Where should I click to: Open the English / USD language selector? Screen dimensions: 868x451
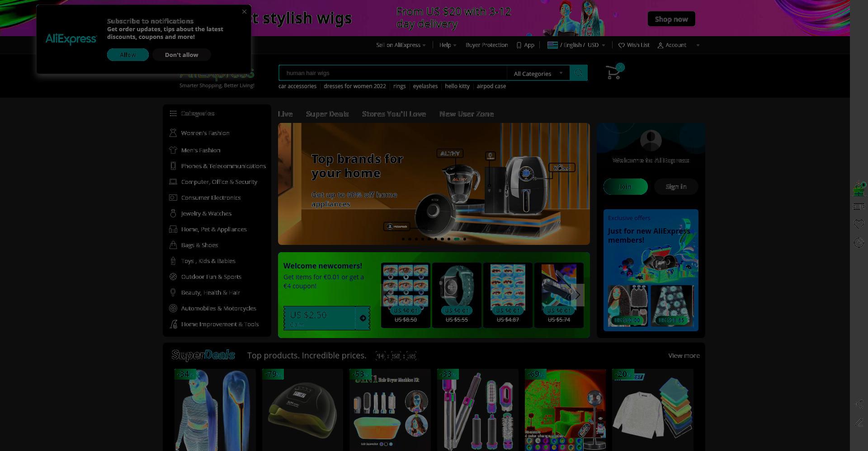(x=576, y=45)
